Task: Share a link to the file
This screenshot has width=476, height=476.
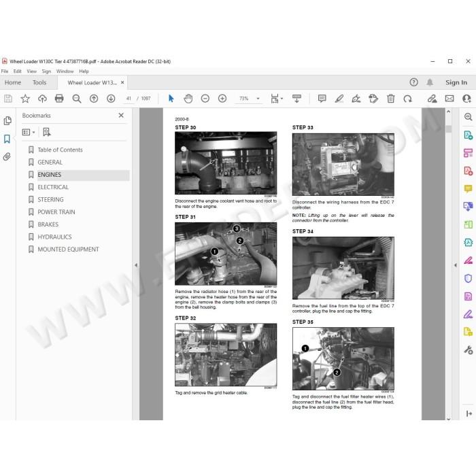Action: (432, 99)
